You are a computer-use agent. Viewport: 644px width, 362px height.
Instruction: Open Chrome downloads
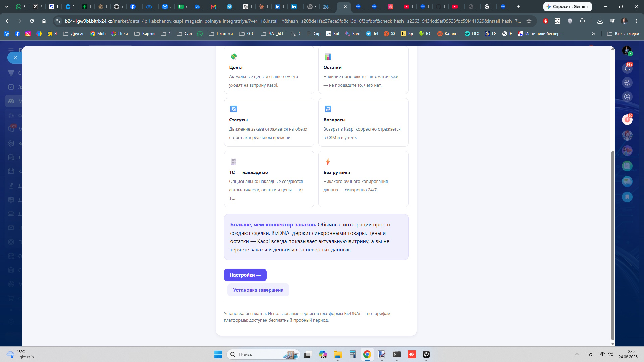(600, 21)
